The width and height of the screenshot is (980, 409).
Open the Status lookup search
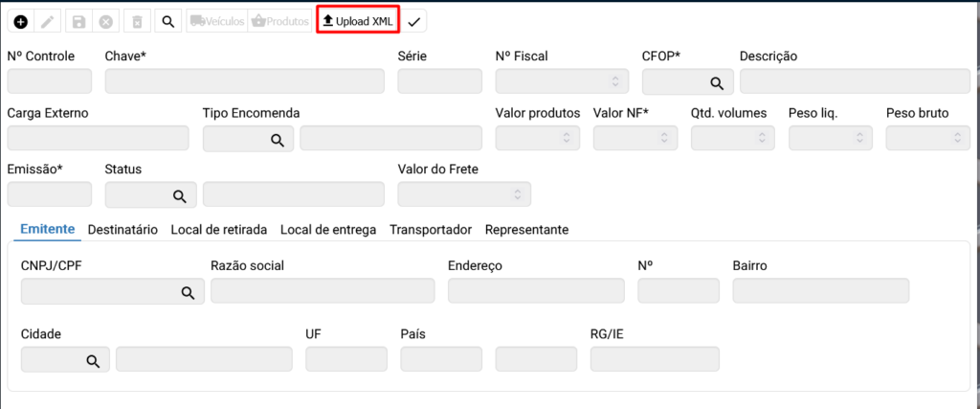click(178, 195)
